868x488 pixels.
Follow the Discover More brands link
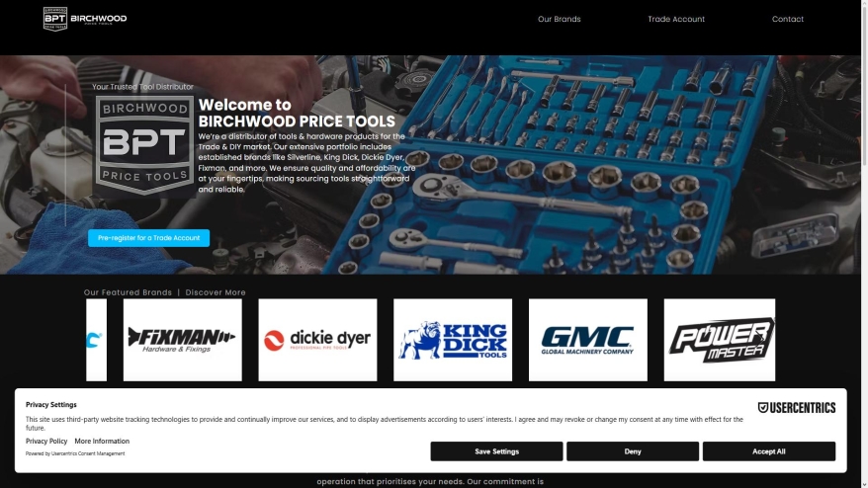coord(216,292)
